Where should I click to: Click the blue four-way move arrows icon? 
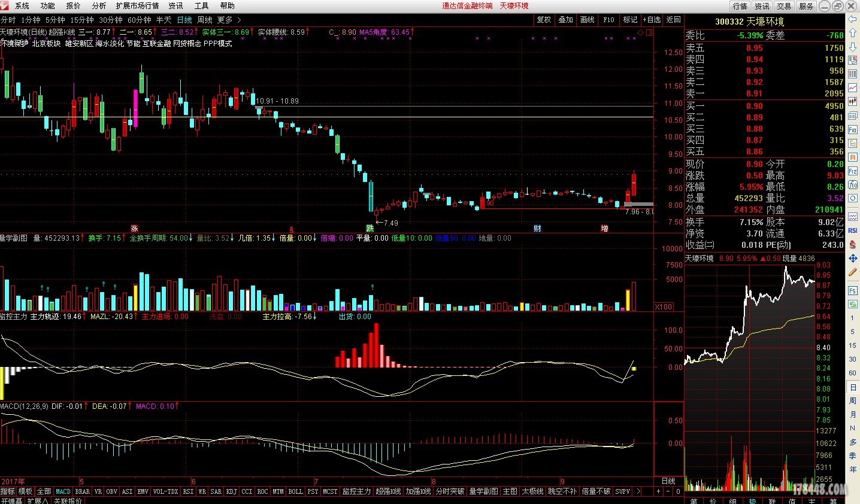pyautogui.click(x=853, y=258)
